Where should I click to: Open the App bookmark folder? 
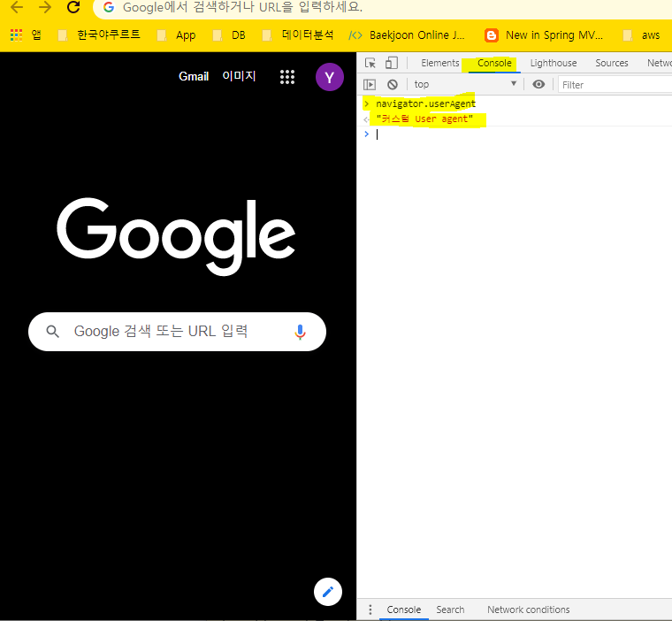[x=176, y=34]
